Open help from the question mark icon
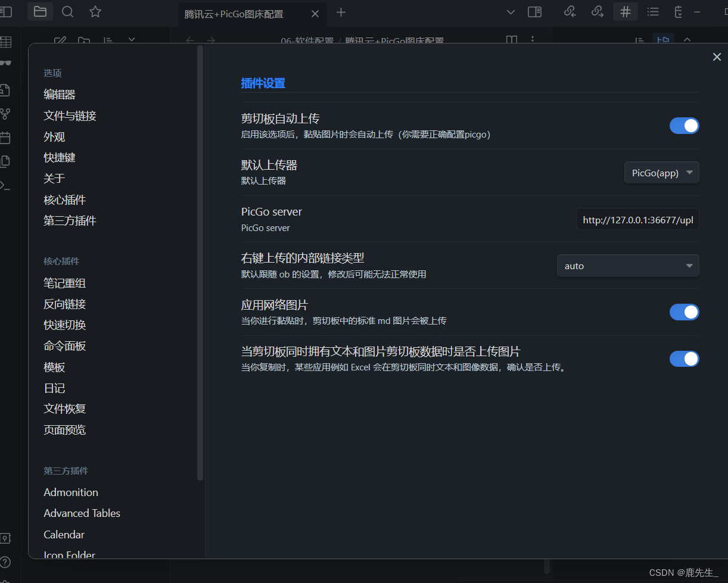 (5, 562)
